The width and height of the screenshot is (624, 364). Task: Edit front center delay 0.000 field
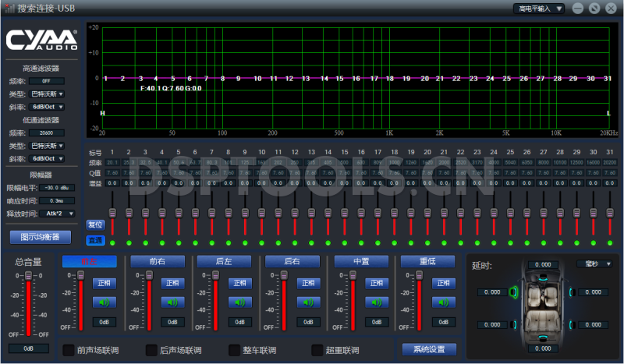click(543, 264)
